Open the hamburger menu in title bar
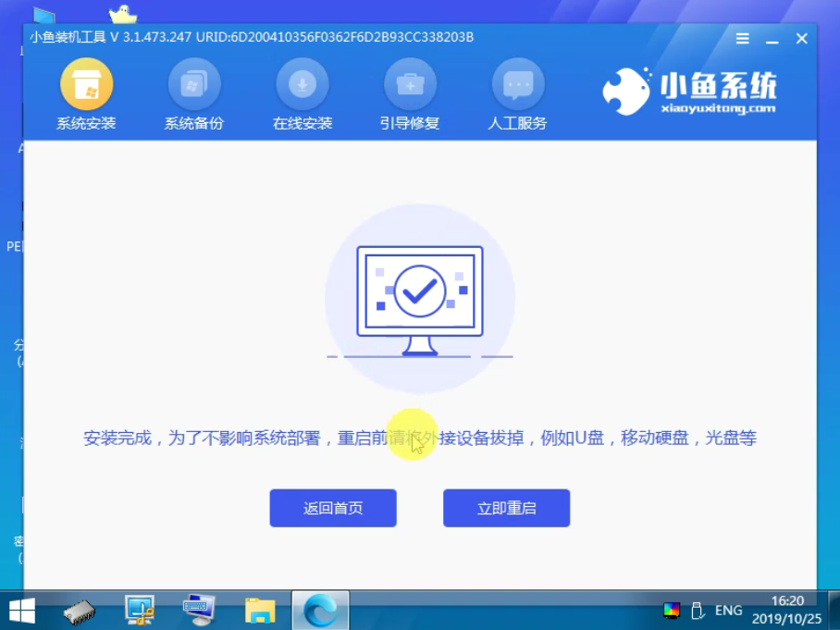The width and height of the screenshot is (840, 630). tap(741, 38)
